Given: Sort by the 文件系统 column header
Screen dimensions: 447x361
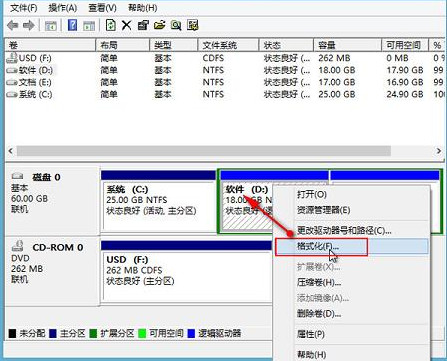Looking at the screenshot, I should 228,45.
